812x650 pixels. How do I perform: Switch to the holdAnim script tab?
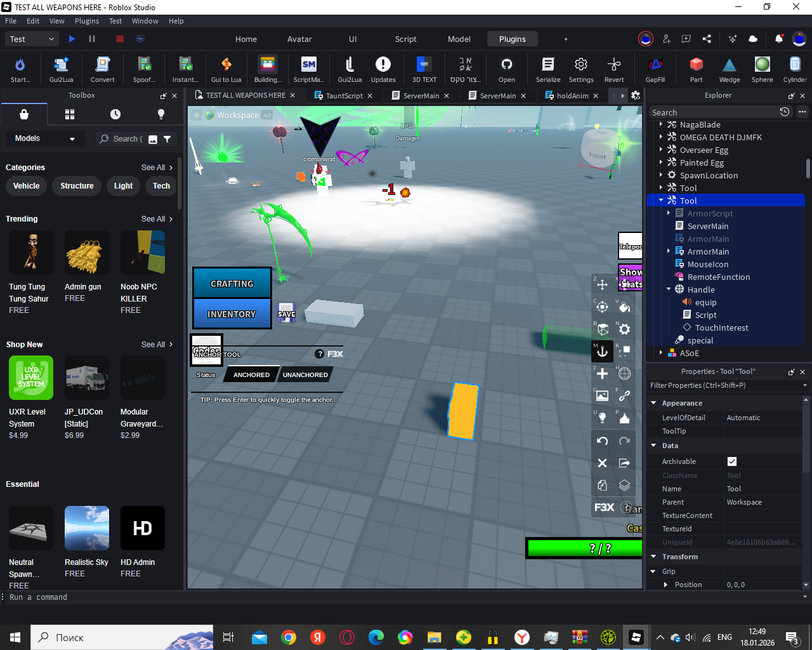pyautogui.click(x=572, y=96)
